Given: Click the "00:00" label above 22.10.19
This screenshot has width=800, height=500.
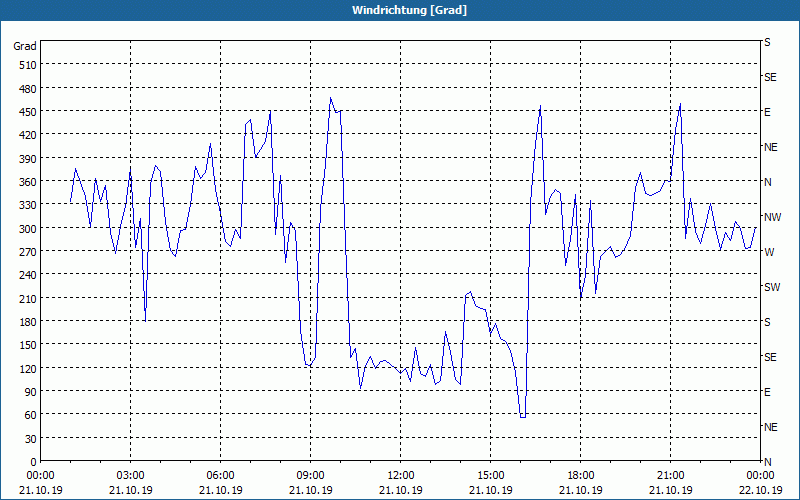Looking at the screenshot, I should coord(760,476).
